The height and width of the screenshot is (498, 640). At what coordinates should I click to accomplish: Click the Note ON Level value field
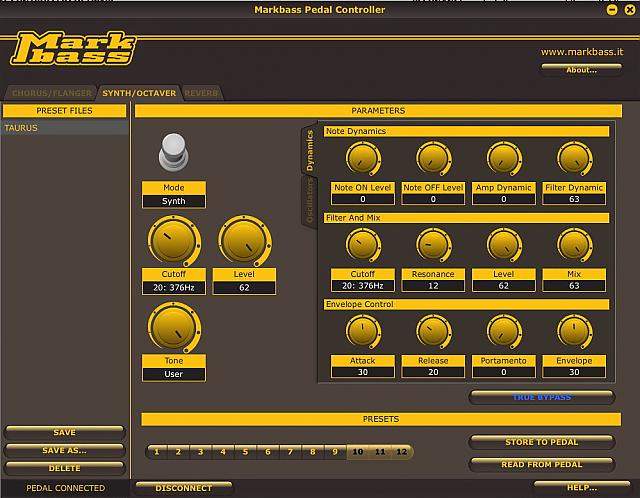point(363,199)
